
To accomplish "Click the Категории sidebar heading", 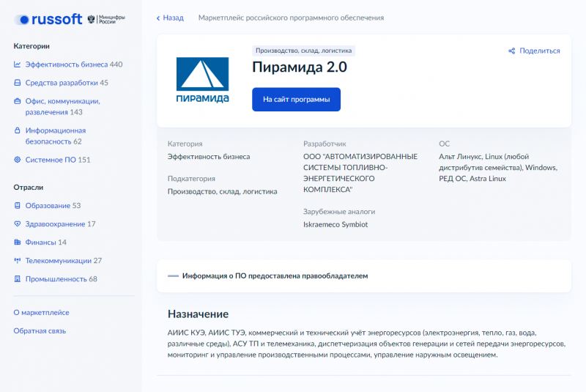I will (31, 46).
